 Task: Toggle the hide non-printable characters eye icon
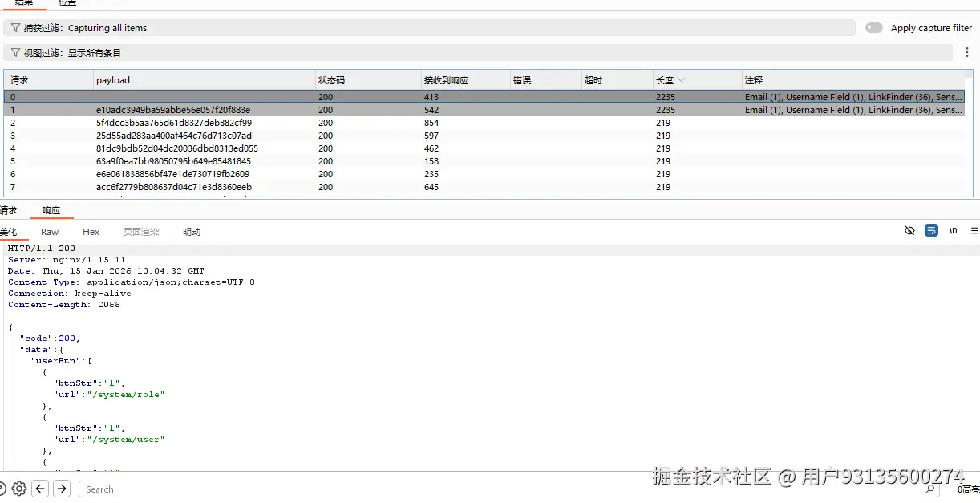click(909, 230)
